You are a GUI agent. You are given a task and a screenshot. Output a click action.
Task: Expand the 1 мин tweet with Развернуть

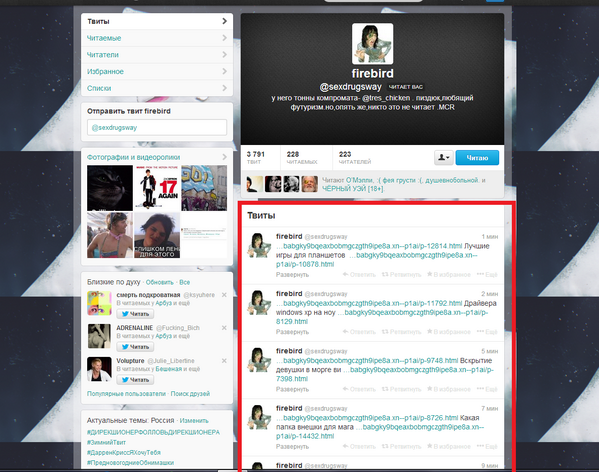292,275
